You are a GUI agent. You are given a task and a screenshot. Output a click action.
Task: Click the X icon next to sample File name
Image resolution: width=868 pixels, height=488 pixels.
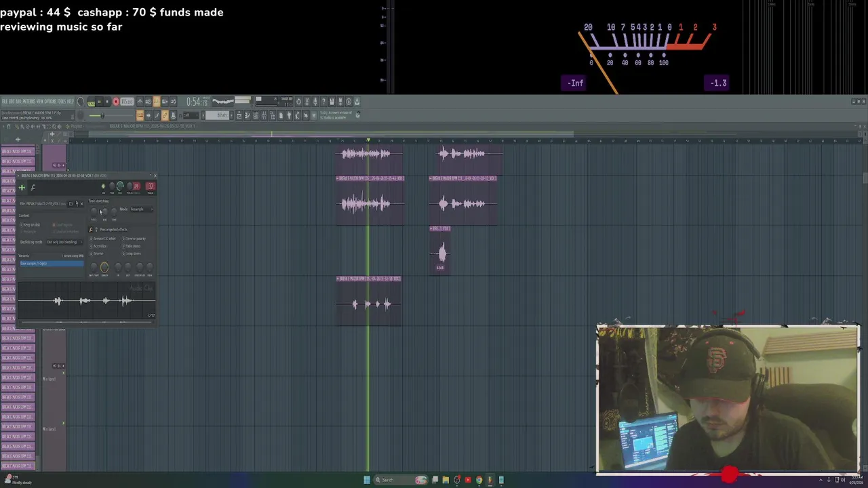coord(82,203)
